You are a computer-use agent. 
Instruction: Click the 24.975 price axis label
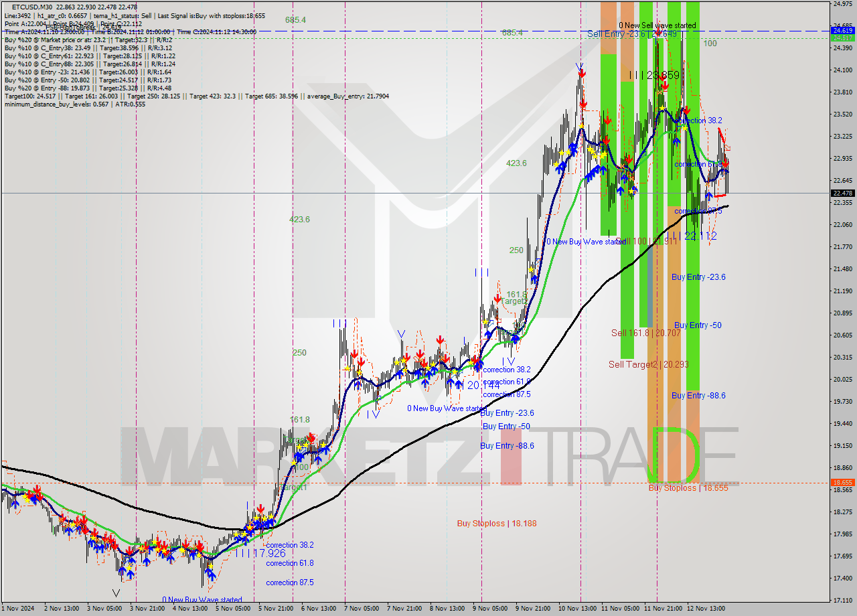coord(843,4)
